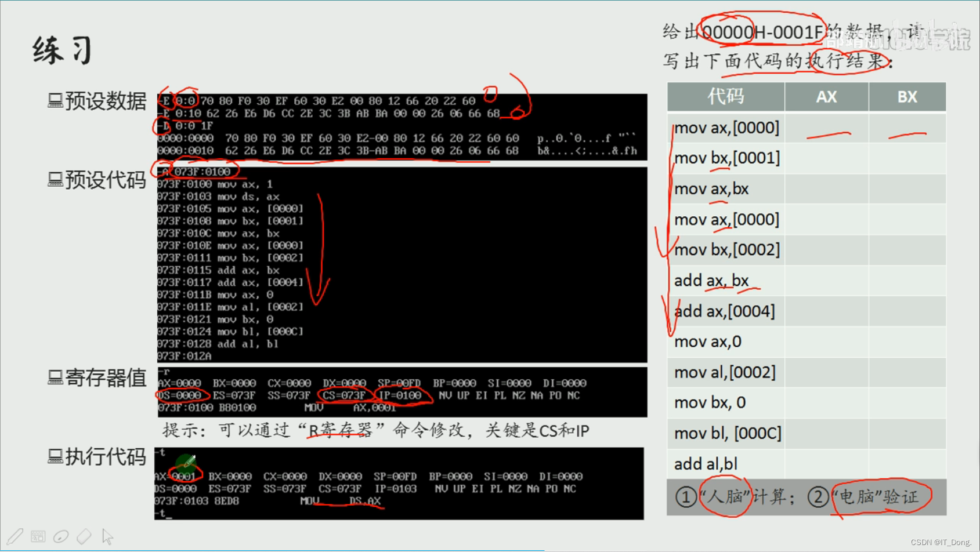
Task: Click the 'add al,bl' table cell
Action: [x=726, y=464]
